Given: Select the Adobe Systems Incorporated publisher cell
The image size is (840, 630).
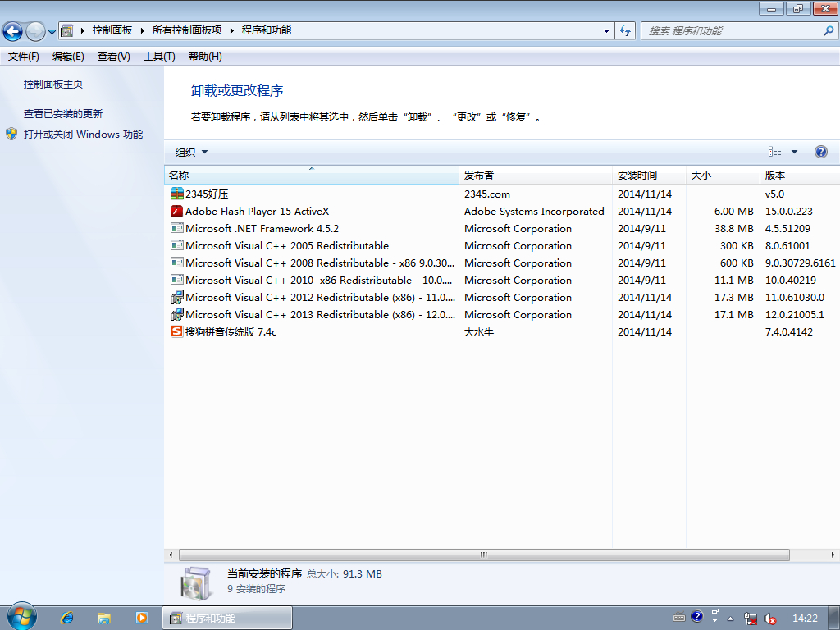Looking at the screenshot, I should [x=534, y=211].
